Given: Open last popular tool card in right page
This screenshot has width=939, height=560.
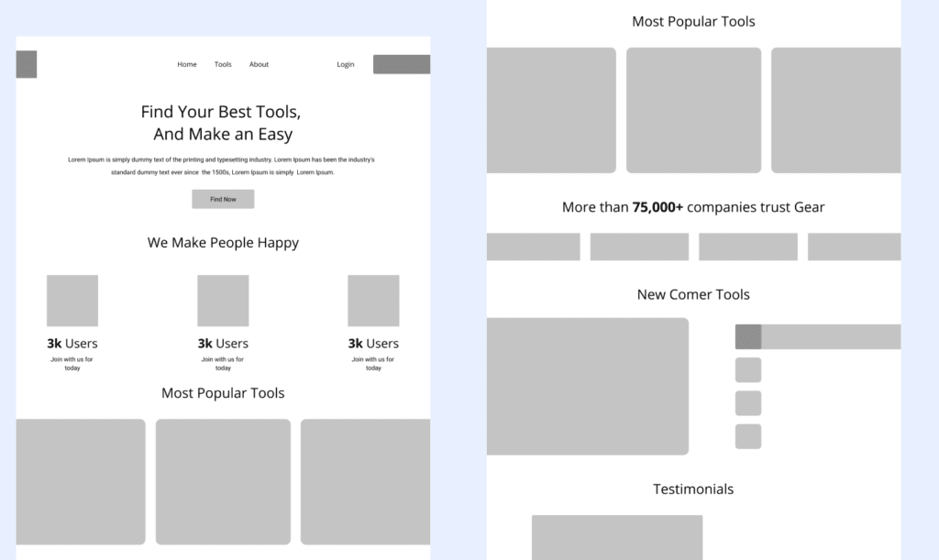Looking at the screenshot, I should tap(836, 110).
